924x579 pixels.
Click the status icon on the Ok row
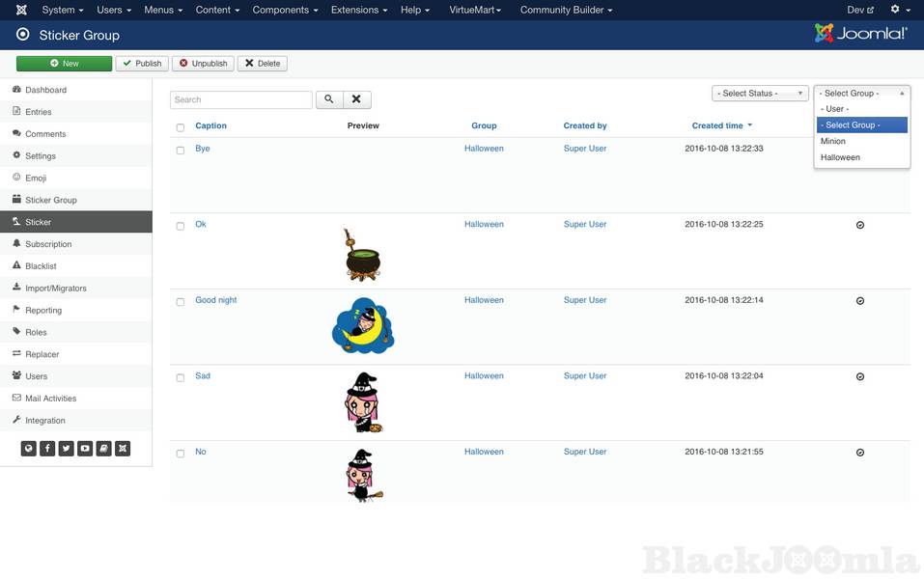[x=860, y=225]
